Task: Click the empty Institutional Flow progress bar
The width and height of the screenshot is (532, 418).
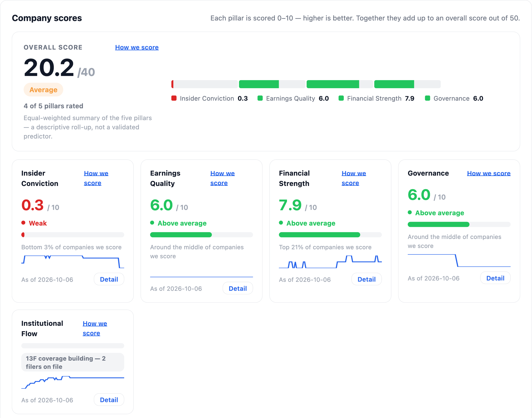Action: 73,346
